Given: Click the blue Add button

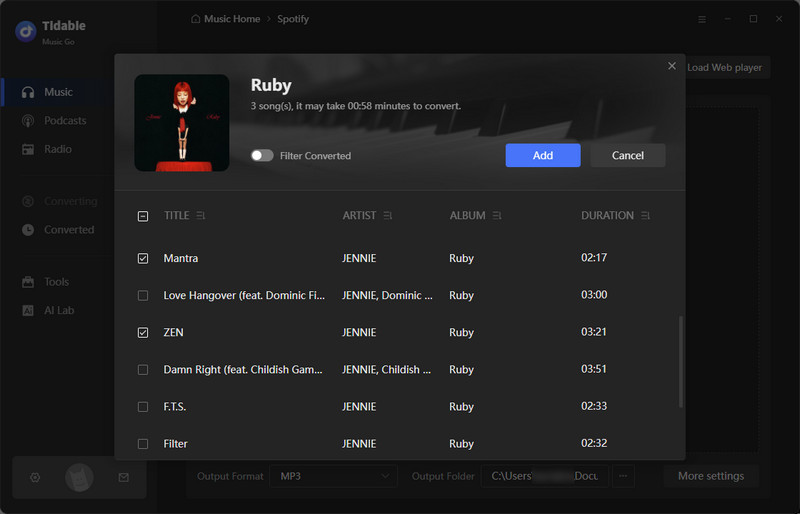Looking at the screenshot, I should tap(543, 155).
